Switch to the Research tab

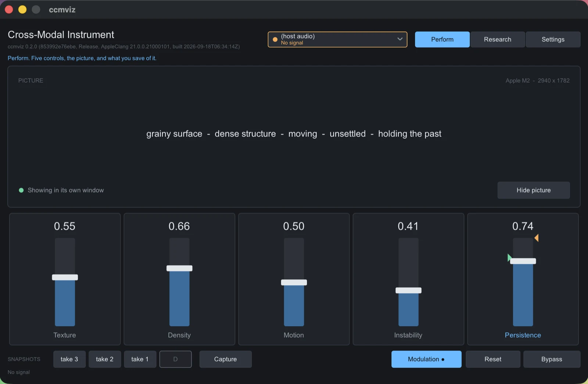pos(498,39)
